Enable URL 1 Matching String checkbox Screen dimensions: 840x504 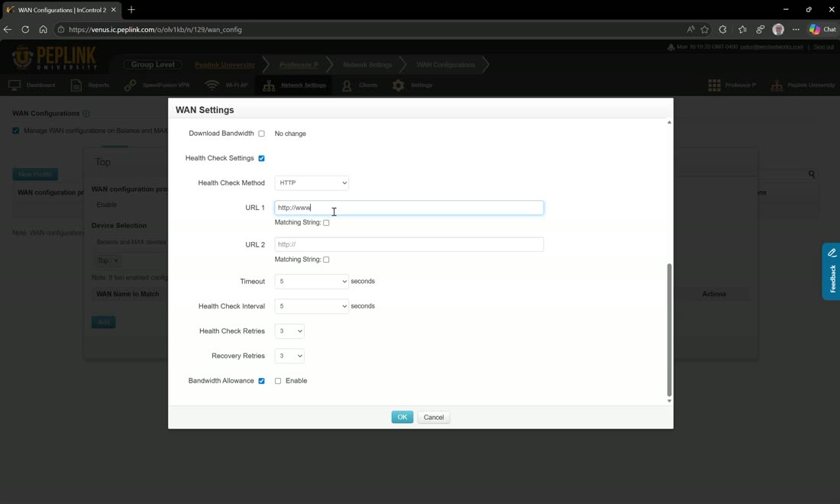point(326,223)
